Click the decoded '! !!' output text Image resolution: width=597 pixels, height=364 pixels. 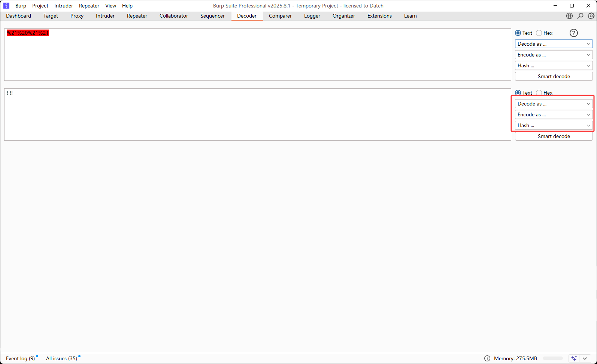coord(10,93)
